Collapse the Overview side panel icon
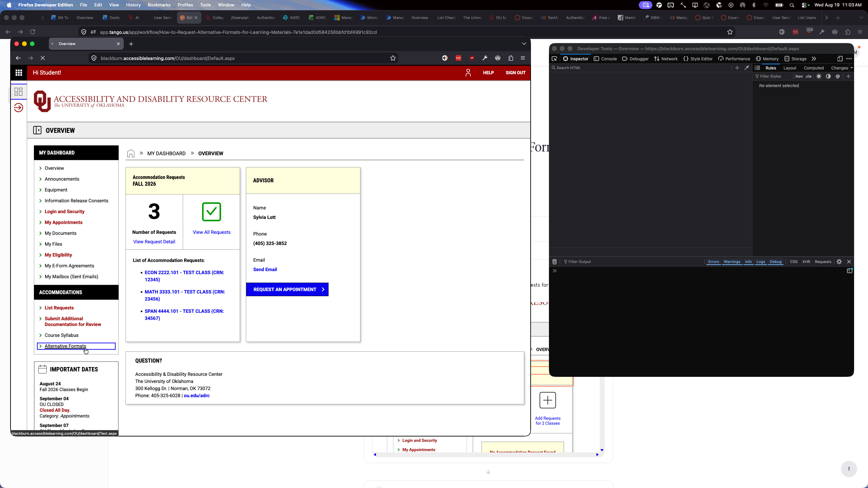 (x=37, y=130)
